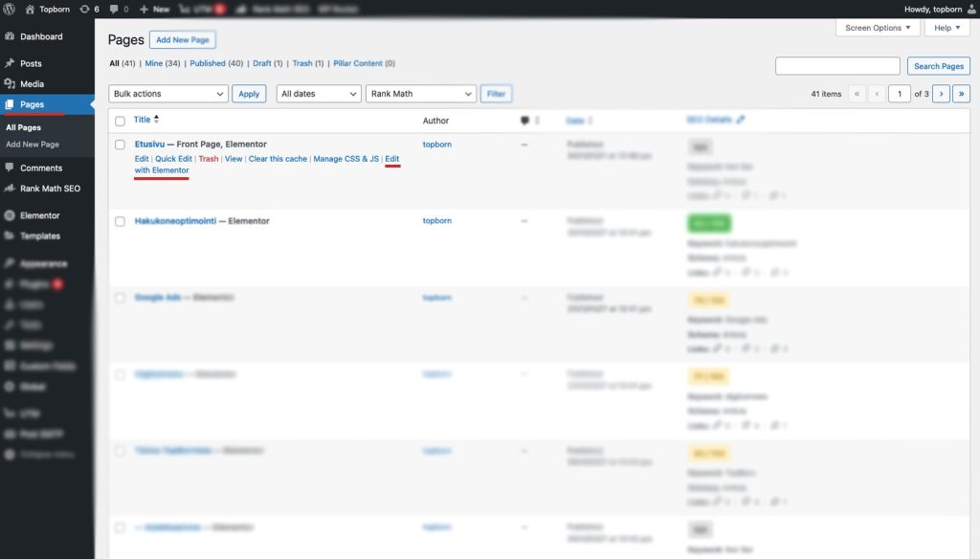Open the All dates dropdown

[319, 93]
